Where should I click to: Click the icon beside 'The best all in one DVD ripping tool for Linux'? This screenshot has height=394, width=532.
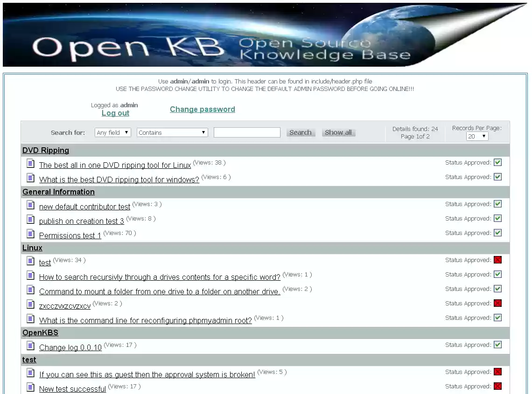pos(30,163)
